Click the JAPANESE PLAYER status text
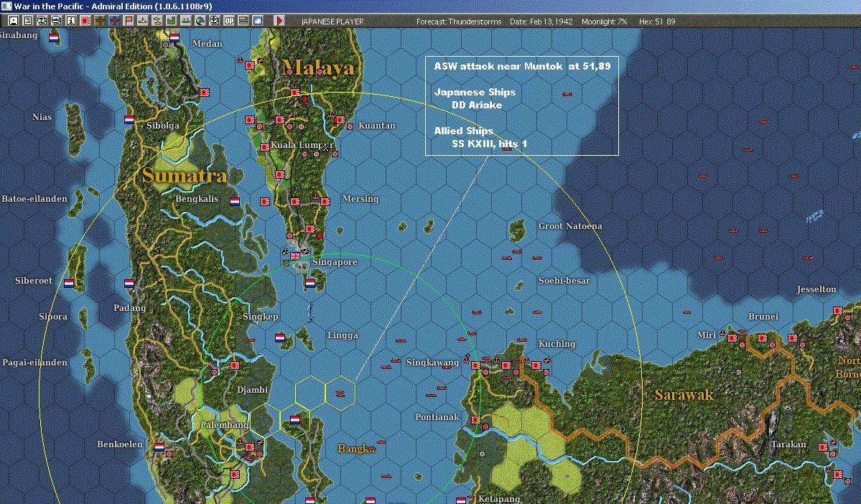Viewport: 861px width, 504px height. pos(332,22)
